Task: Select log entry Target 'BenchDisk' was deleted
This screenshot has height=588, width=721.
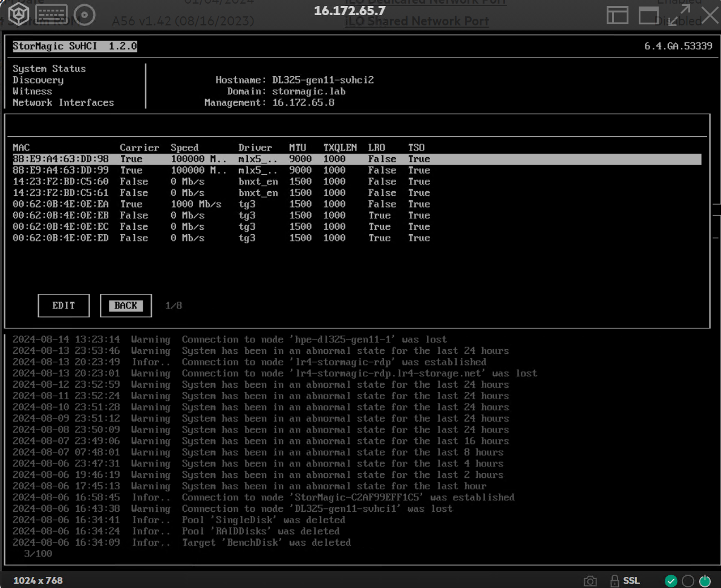Action: pyautogui.click(x=181, y=543)
